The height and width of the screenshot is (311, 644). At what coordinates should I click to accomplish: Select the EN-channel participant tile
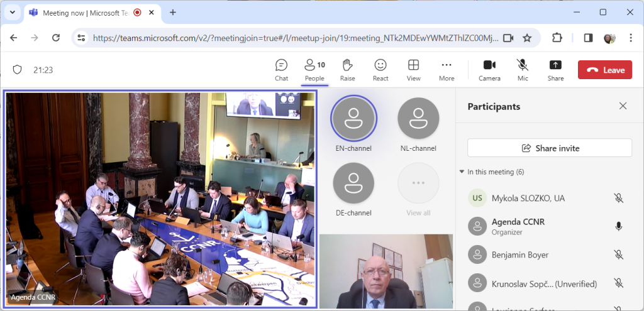click(353, 119)
